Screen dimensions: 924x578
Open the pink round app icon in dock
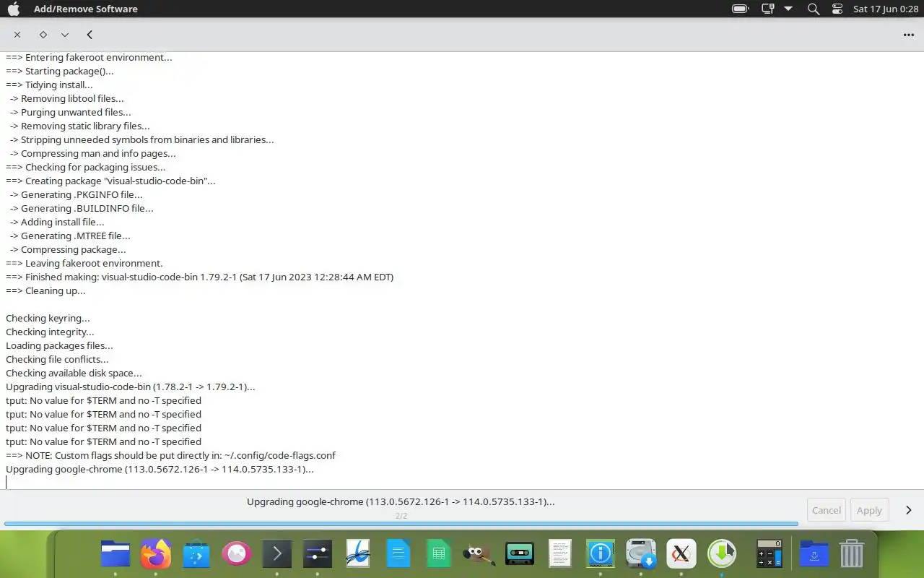(237, 554)
